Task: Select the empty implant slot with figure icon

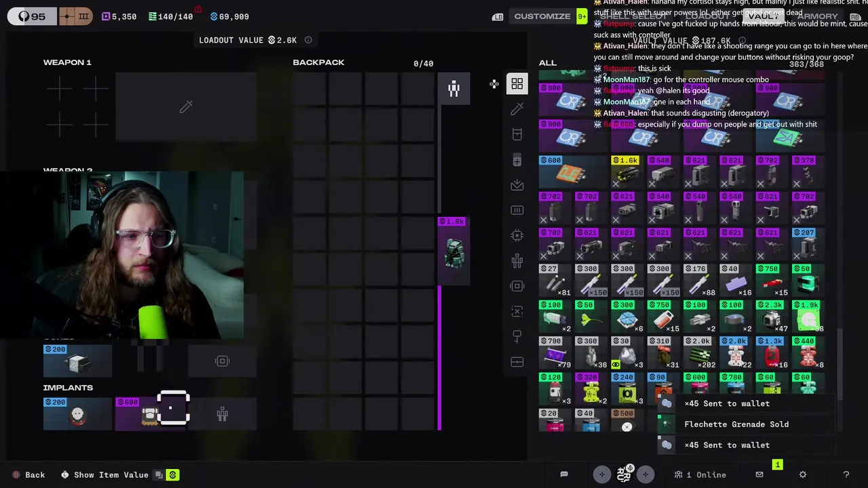Action: tap(222, 413)
